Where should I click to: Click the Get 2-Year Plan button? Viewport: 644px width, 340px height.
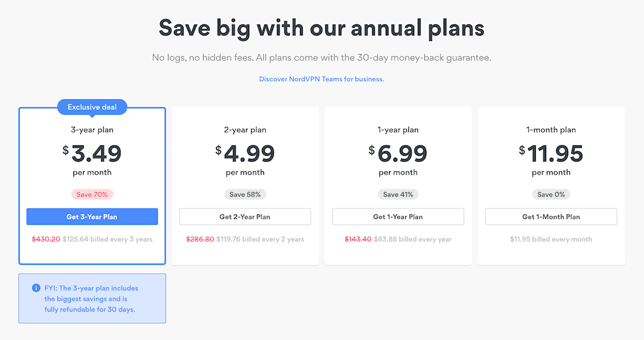tap(245, 217)
